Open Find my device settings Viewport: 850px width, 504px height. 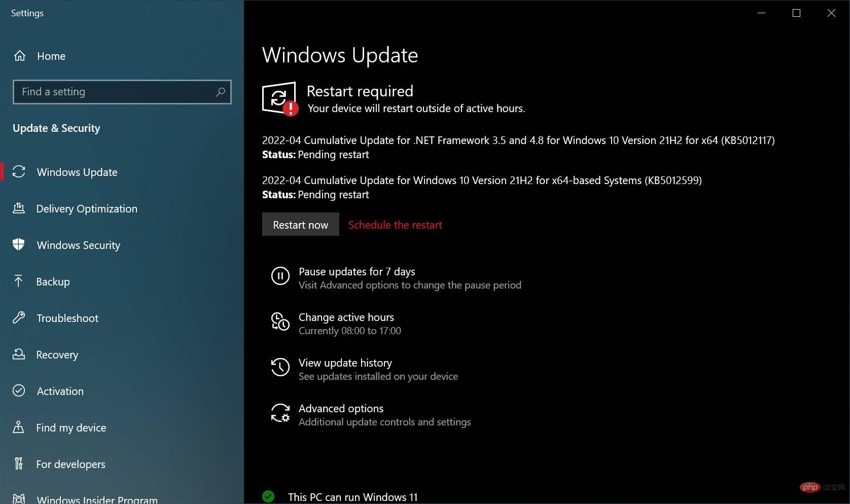pyautogui.click(x=122, y=427)
